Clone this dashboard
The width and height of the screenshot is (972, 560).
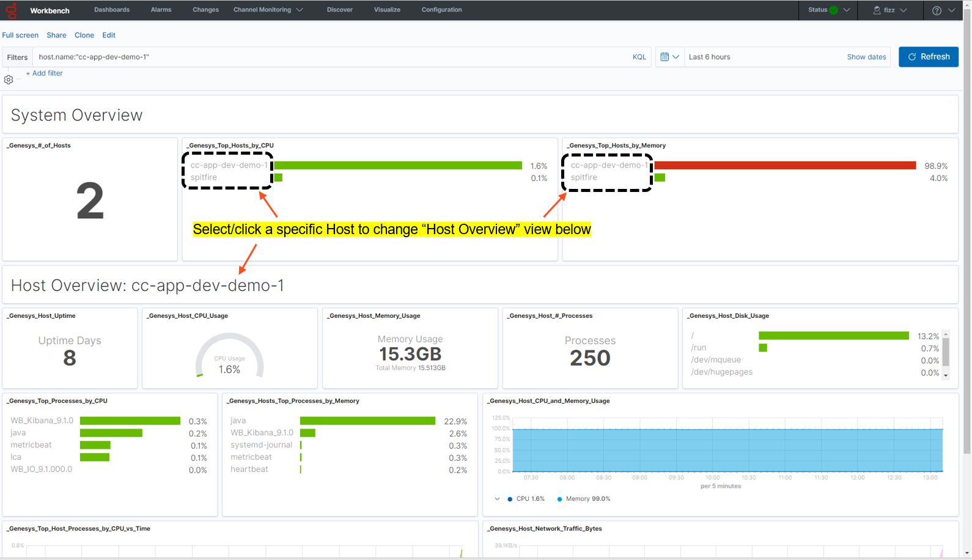(x=84, y=35)
